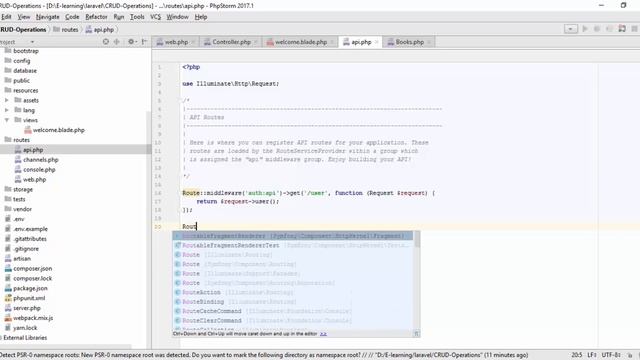Close the welcome.blade.php tab
The width and height of the screenshot is (640, 360).
332,42
